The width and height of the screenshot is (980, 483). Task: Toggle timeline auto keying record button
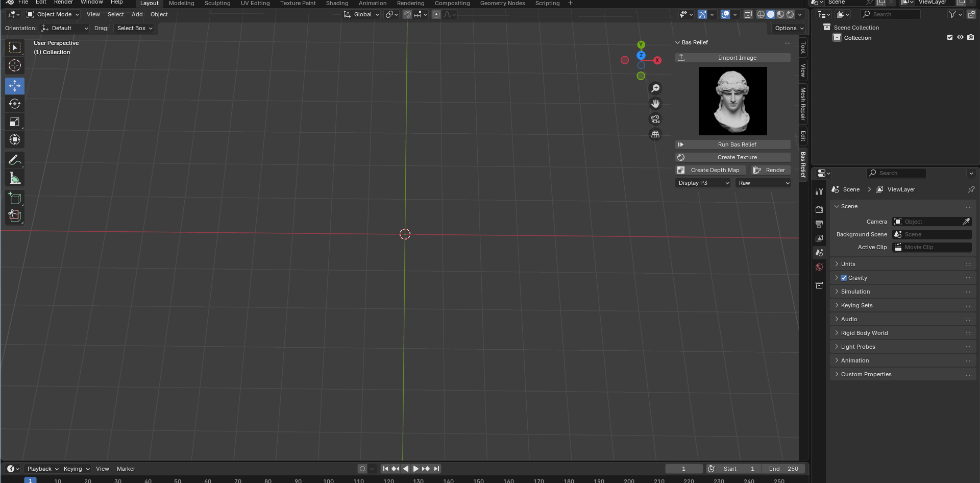pyautogui.click(x=362, y=469)
